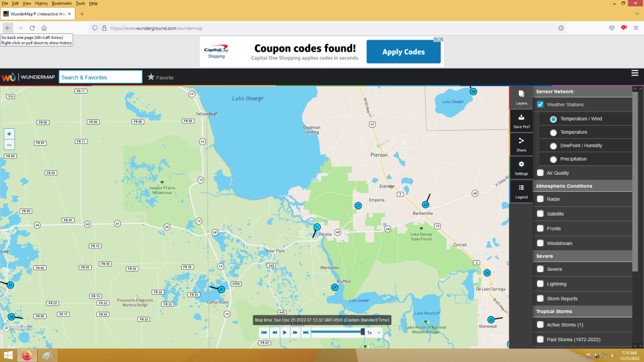644x362 pixels.
Task: Check the Severe weather checkbox
Action: (540, 269)
